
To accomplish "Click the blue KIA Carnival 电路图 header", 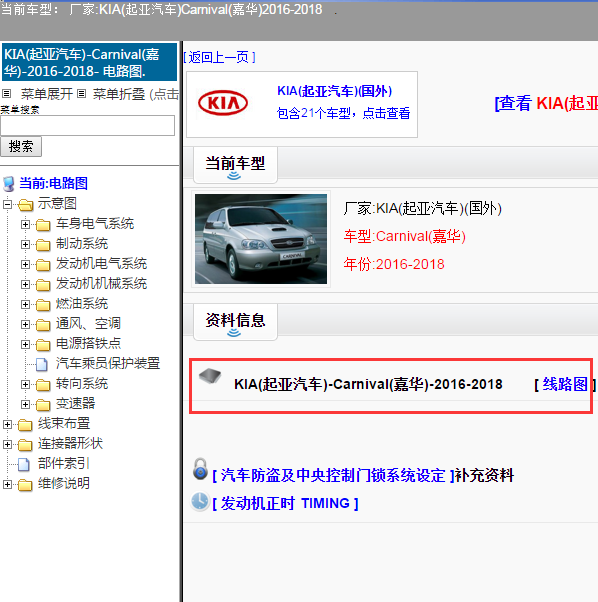I will 89,62.
